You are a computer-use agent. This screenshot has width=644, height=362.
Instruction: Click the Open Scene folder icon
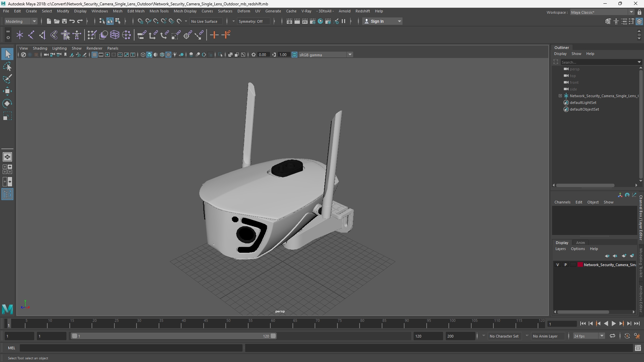pyautogui.click(x=56, y=21)
